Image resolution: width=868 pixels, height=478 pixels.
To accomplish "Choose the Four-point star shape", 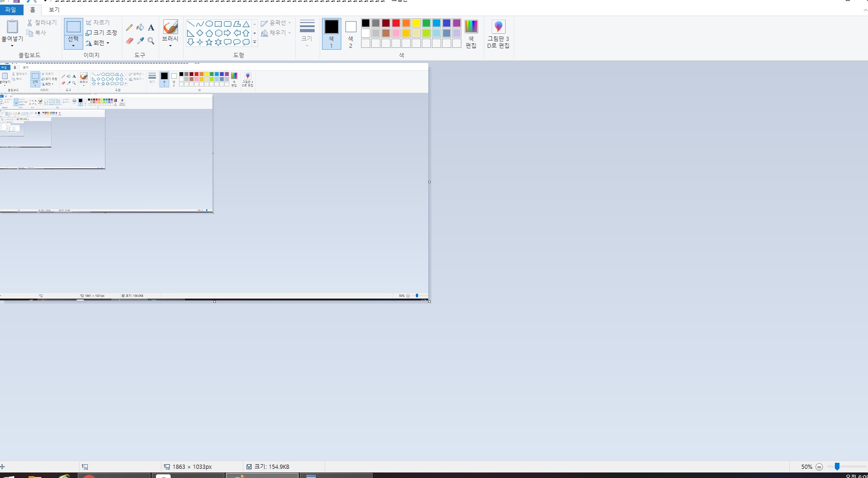I will coord(200,42).
